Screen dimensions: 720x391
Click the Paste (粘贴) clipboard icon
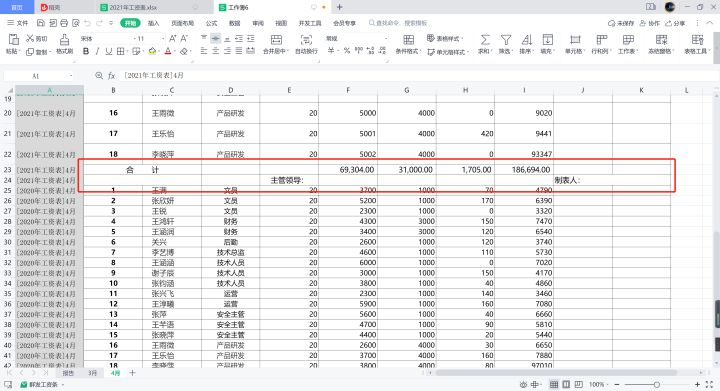click(x=13, y=39)
